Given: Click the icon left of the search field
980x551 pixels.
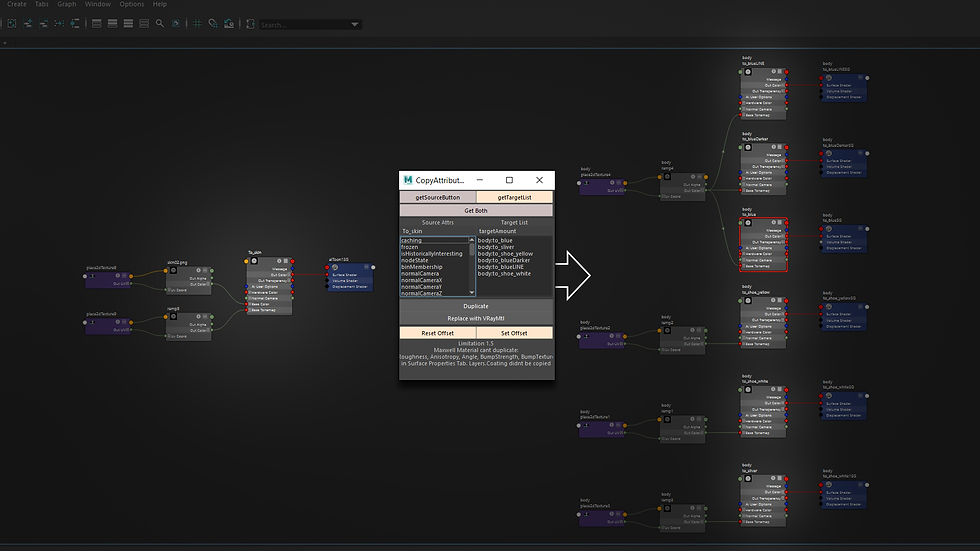Looking at the screenshot, I should pyautogui.click(x=250, y=24).
